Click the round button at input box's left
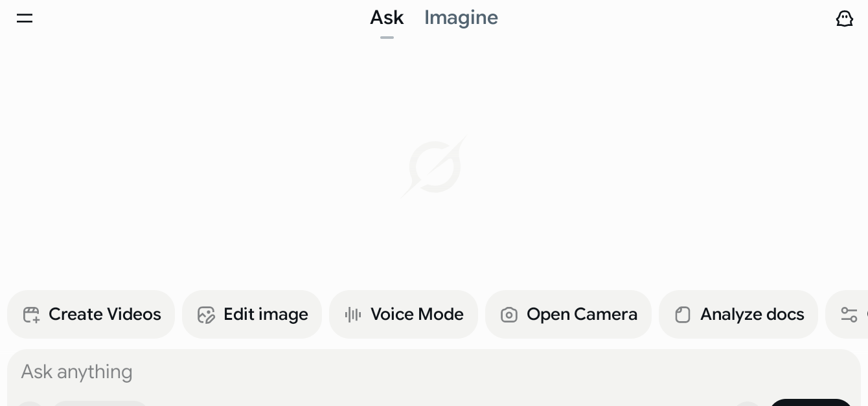This screenshot has width=868, height=406. click(30, 403)
